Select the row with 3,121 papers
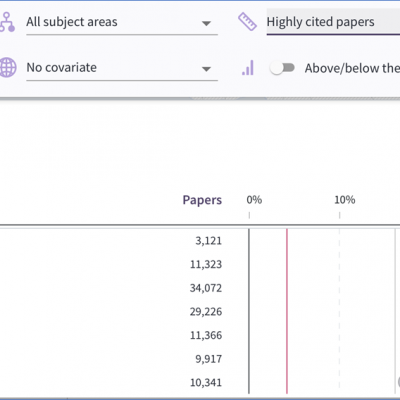The width and height of the screenshot is (400, 400). tap(200, 241)
